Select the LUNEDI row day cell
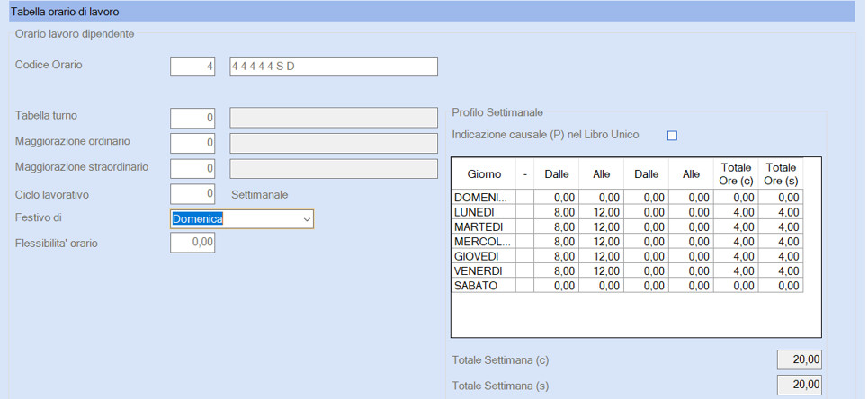The height and width of the screenshot is (399, 868). tap(484, 212)
